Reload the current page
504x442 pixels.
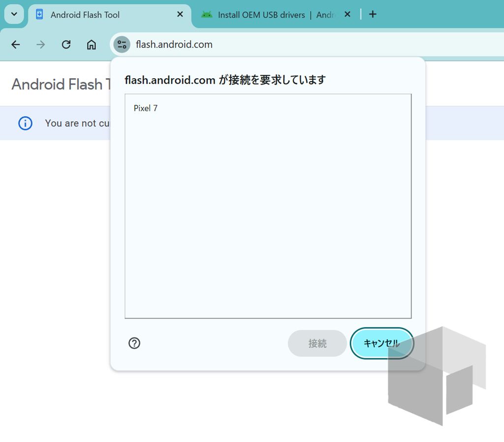click(x=66, y=44)
